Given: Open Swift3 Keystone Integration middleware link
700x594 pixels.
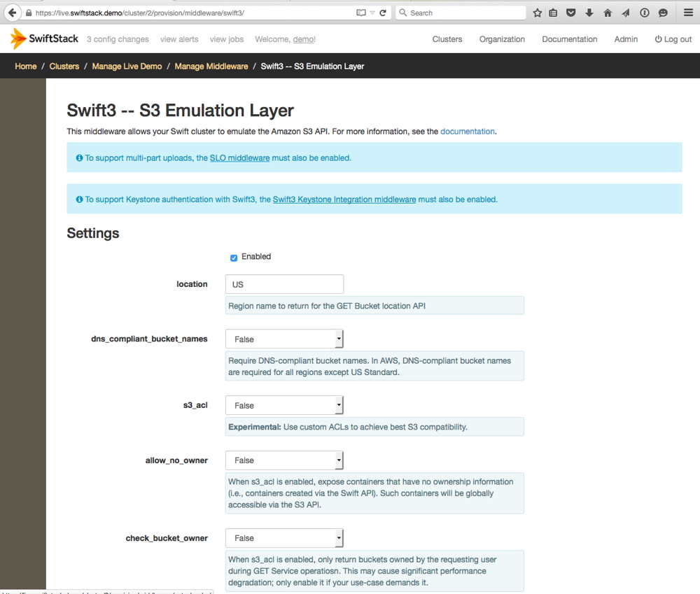Looking at the screenshot, I should tap(344, 199).
